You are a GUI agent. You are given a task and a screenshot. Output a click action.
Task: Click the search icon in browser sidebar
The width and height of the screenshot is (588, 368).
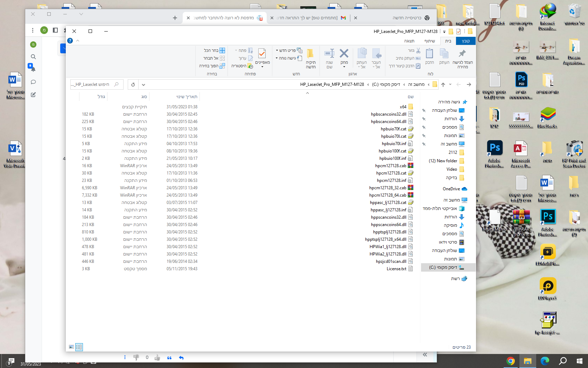(x=33, y=57)
